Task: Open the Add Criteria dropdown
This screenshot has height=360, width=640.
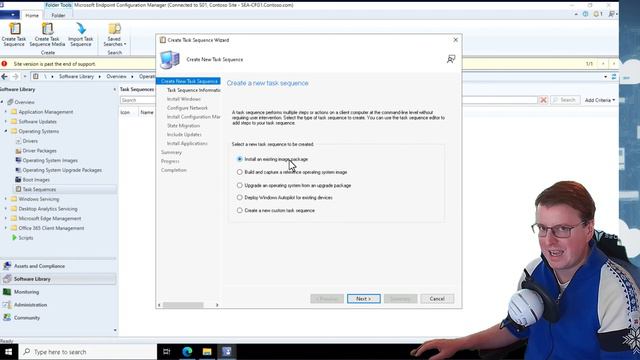Action: tap(600, 100)
